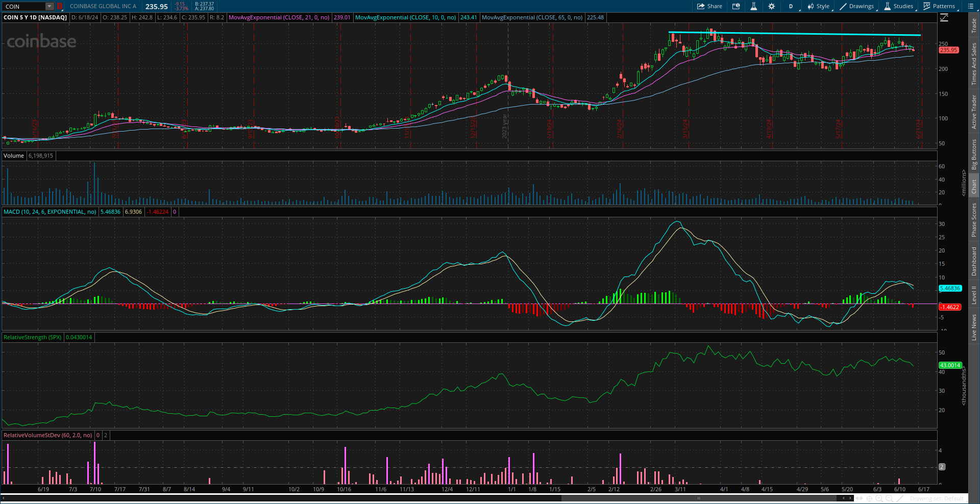Click the 6/17 date label on time axis
This screenshot has width=980, height=504.
(x=923, y=489)
